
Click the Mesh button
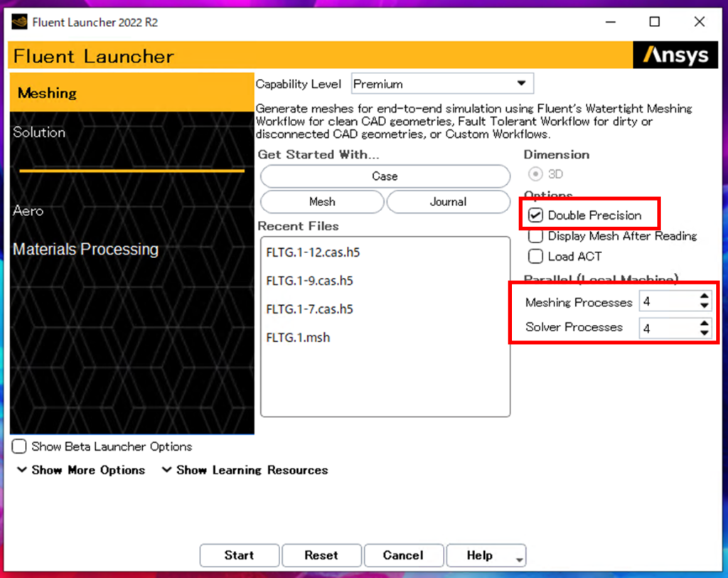tap(322, 202)
